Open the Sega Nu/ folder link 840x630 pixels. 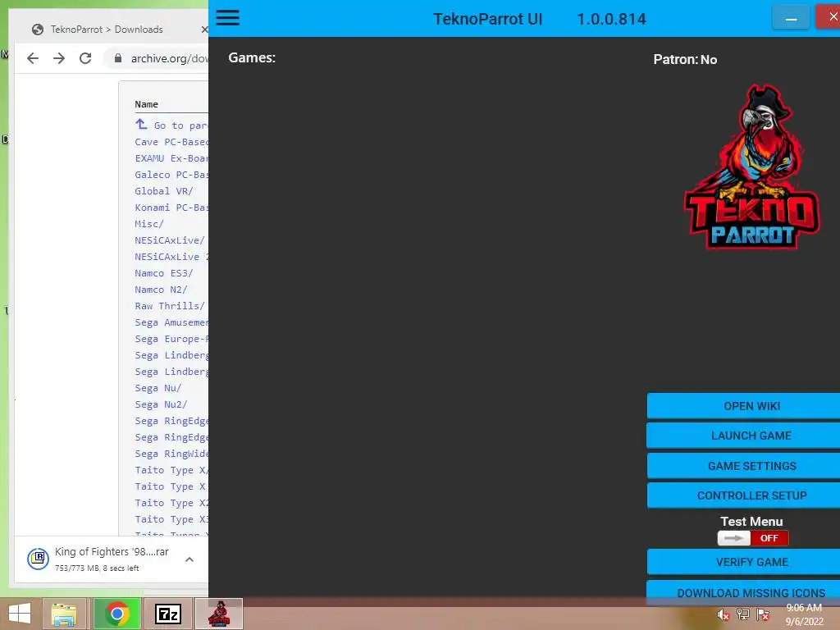(158, 388)
